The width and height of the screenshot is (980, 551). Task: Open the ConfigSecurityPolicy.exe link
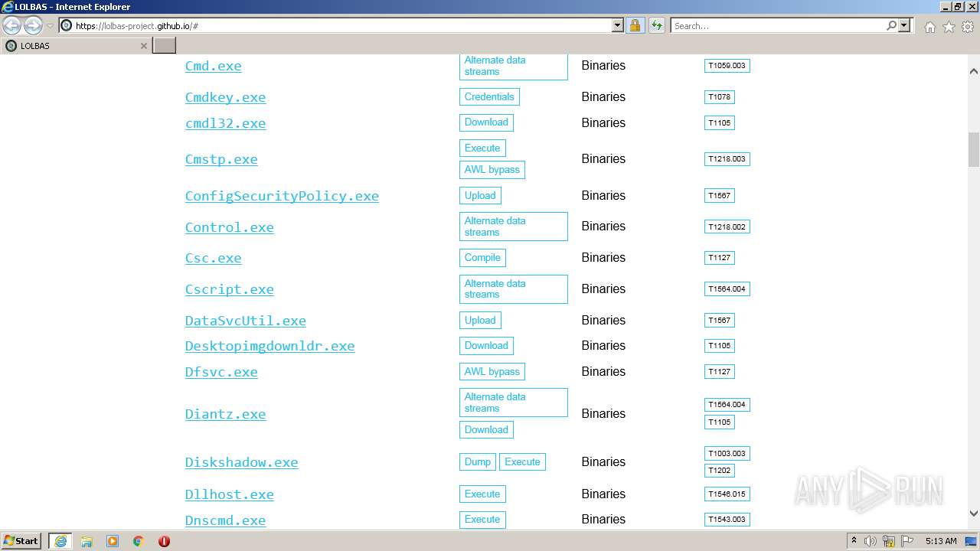coord(282,196)
